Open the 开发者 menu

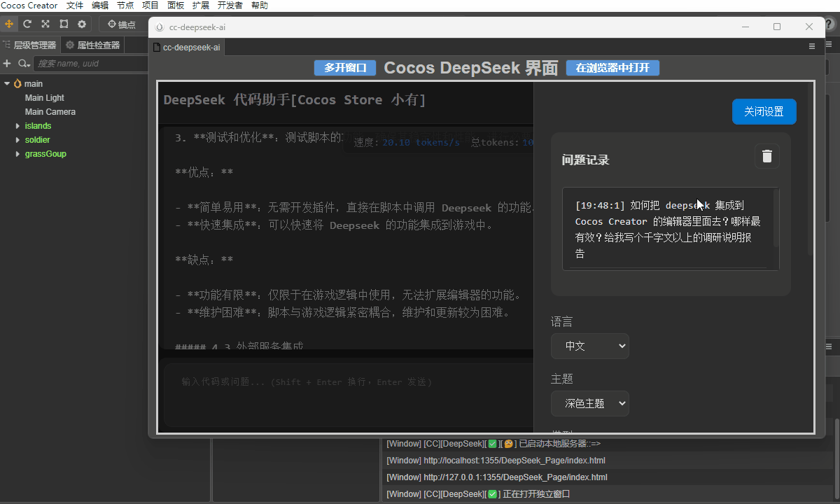tap(230, 6)
